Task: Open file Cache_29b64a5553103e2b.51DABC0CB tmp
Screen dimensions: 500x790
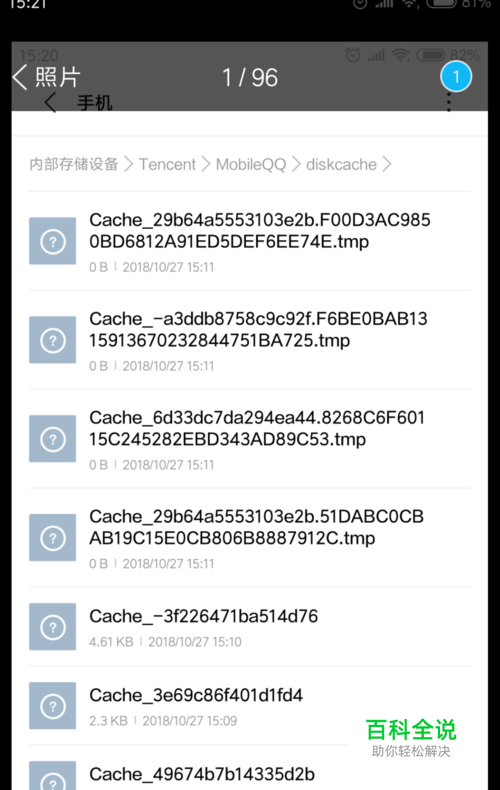Action: (249, 537)
